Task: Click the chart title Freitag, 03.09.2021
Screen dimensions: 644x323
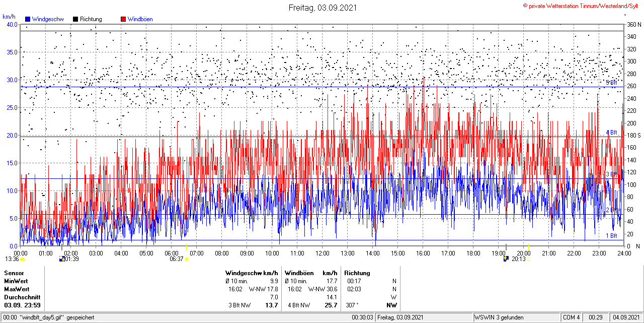Action: [x=323, y=8]
